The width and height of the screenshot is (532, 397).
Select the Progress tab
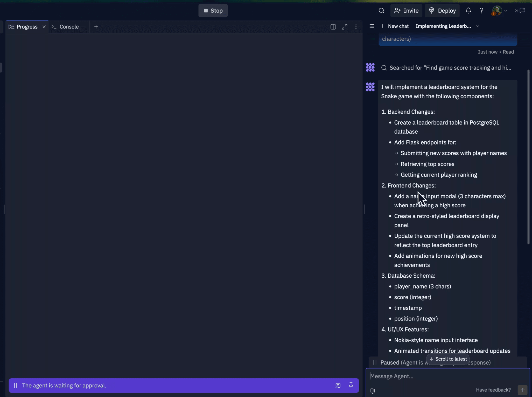click(27, 27)
